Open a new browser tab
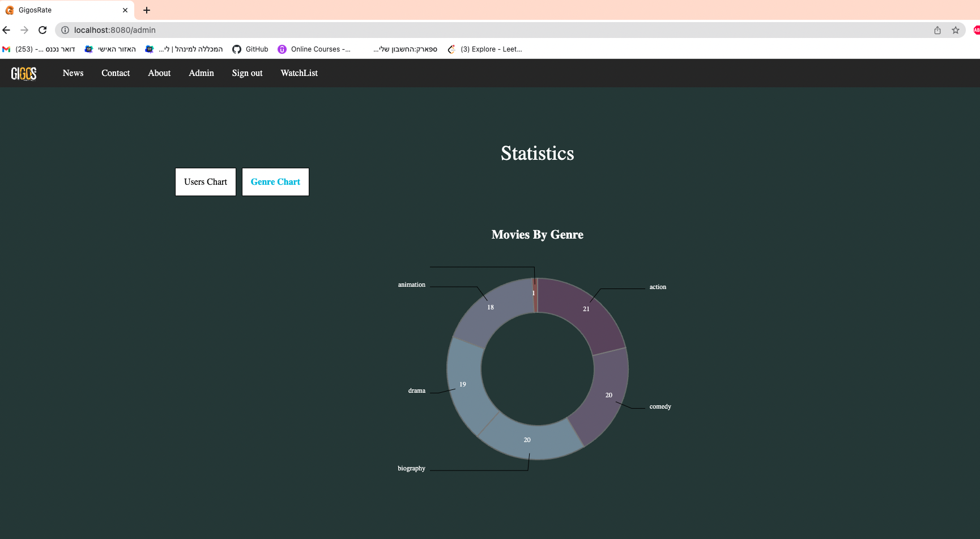Viewport: 980px width, 539px height. 147,10
